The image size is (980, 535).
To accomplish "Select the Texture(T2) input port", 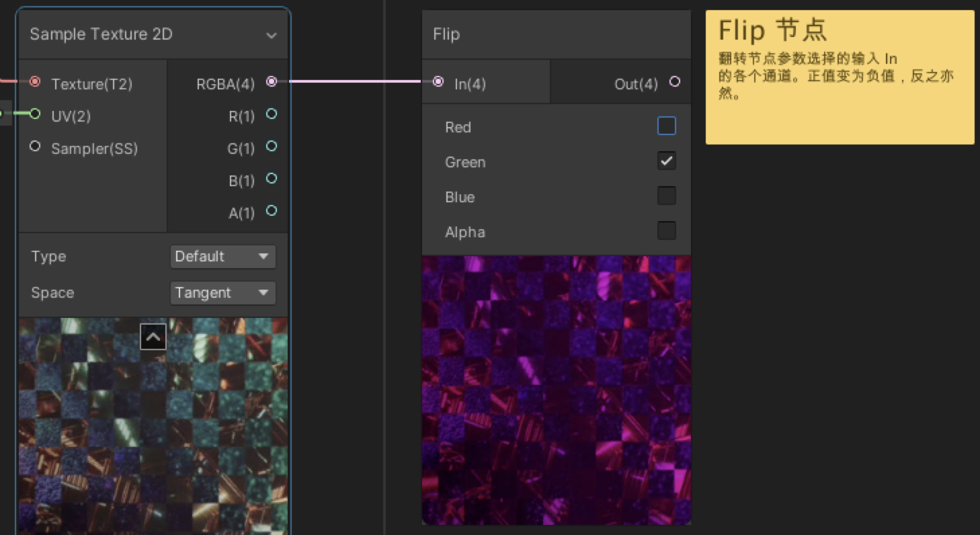I will click(x=34, y=83).
